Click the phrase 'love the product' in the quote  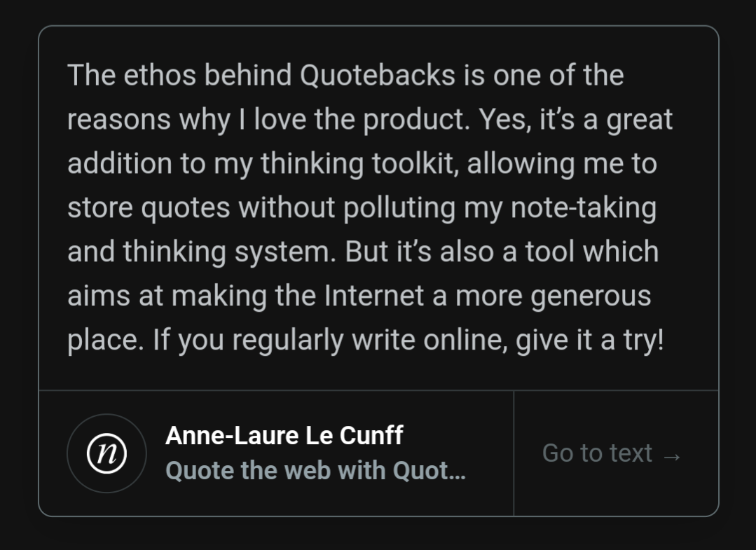click(x=362, y=120)
